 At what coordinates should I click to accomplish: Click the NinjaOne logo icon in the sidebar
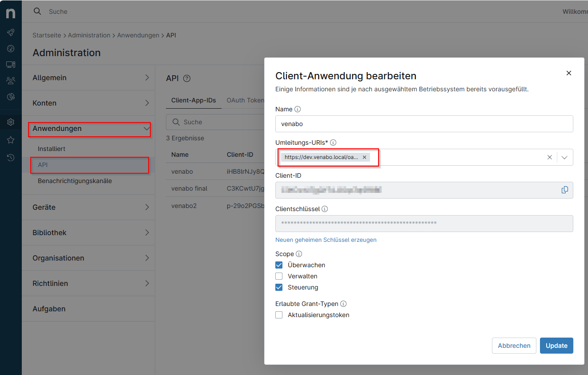[x=11, y=13]
